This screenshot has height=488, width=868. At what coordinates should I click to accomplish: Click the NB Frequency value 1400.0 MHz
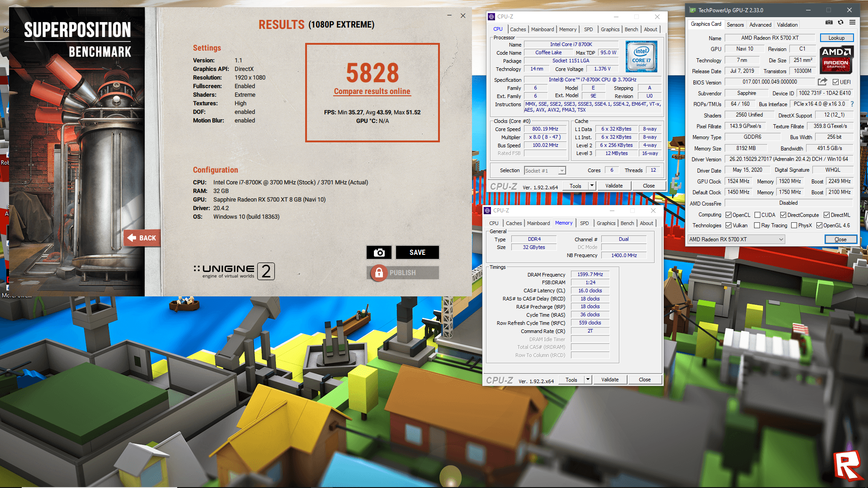pos(623,255)
